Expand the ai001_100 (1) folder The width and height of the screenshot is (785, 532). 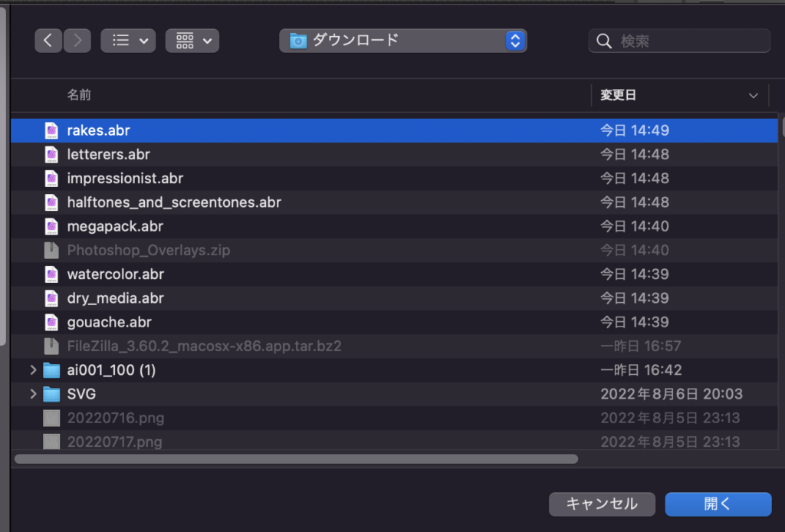[x=33, y=370]
